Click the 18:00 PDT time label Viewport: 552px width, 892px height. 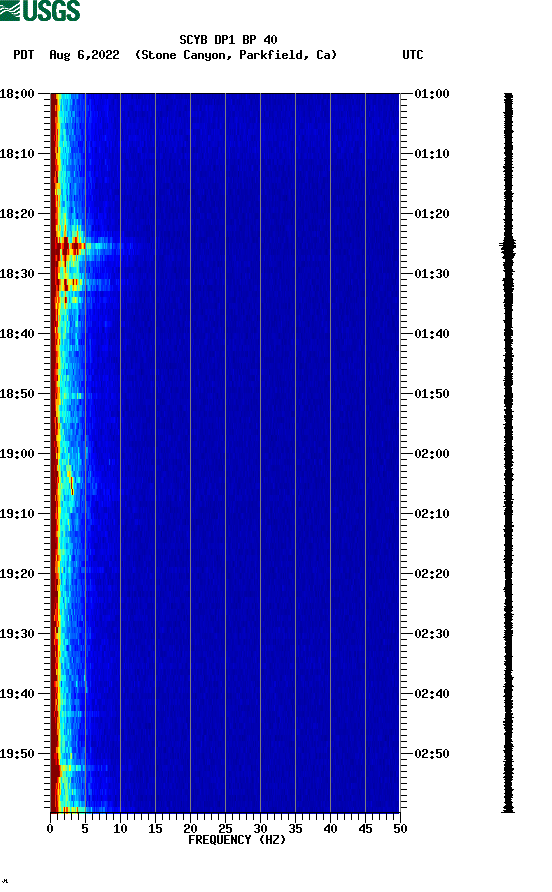tap(17, 93)
